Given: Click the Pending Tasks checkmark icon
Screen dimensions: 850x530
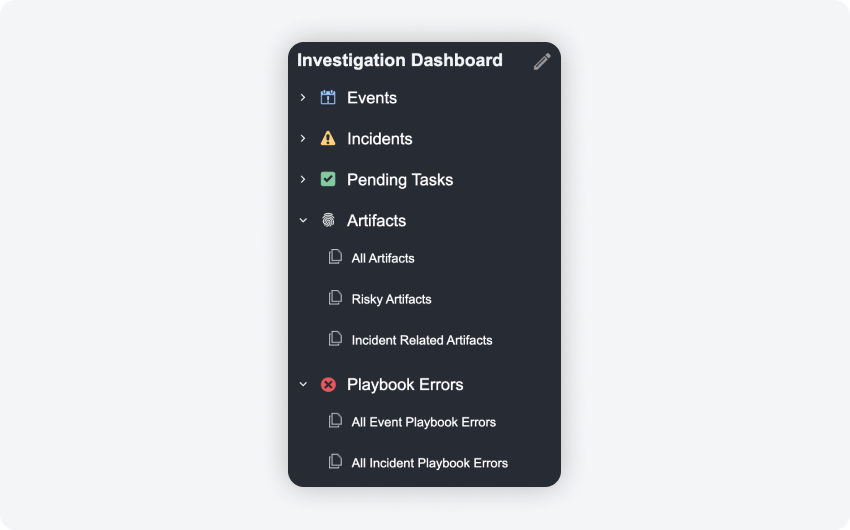Looking at the screenshot, I should (328, 180).
